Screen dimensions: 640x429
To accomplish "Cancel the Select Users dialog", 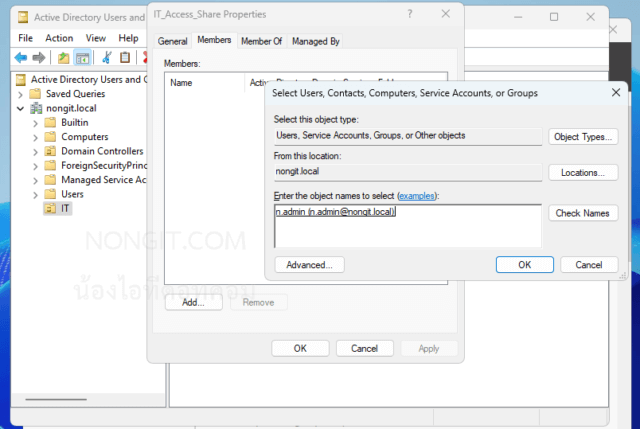I will (589, 265).
